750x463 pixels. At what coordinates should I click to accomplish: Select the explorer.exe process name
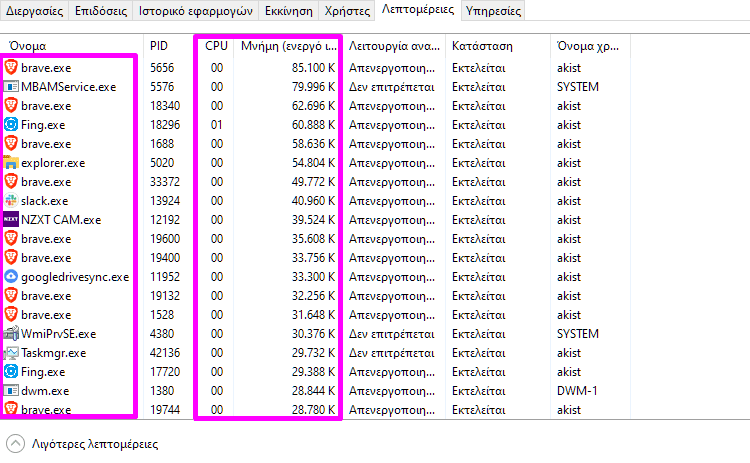coord(53,163)
